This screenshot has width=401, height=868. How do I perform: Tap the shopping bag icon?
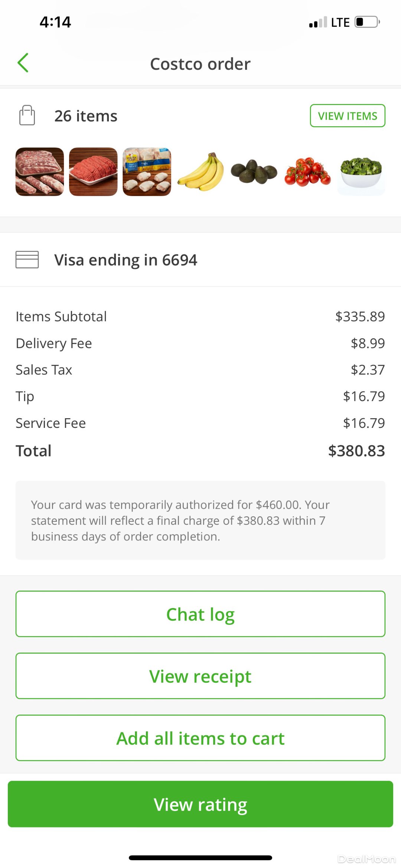tap(27, 116)
